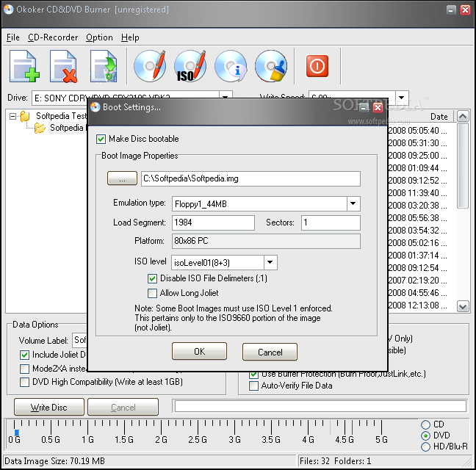The image size is (476, 470).
Task: Minimize the Boot Settings dialog
Action: coord(364,107)
